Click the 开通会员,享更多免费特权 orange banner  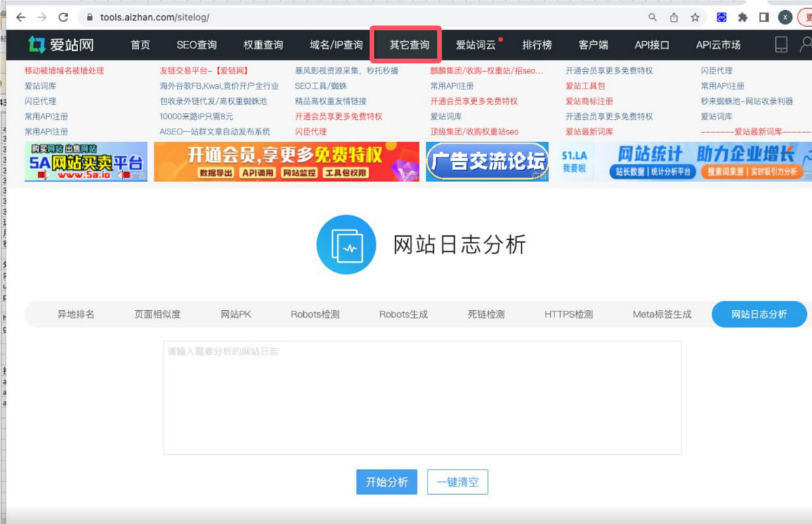click(287, 162)
